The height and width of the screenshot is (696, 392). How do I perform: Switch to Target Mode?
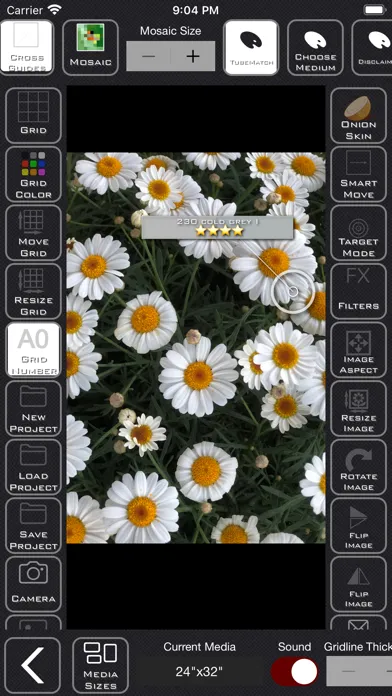[x=358, y=233]
